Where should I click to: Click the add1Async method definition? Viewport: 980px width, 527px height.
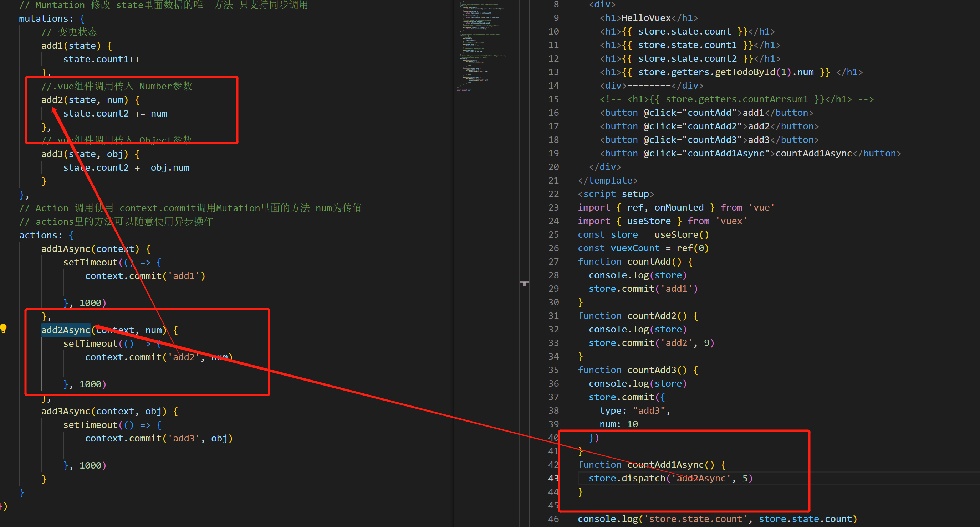coord(65,249)
